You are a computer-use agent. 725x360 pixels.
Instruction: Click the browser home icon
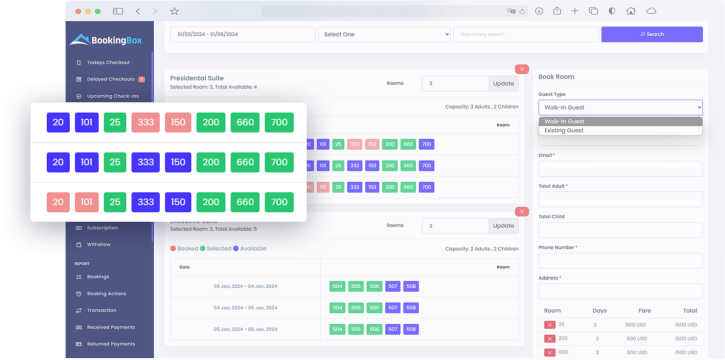point(631,11)
